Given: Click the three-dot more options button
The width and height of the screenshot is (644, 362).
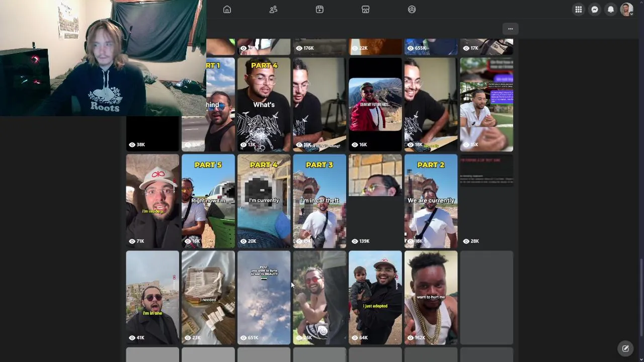Looking at the screenshot, I should (510, 29).
